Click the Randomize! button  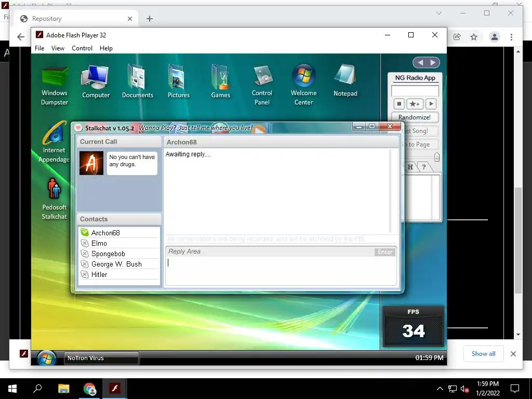(x=415, y=117)
